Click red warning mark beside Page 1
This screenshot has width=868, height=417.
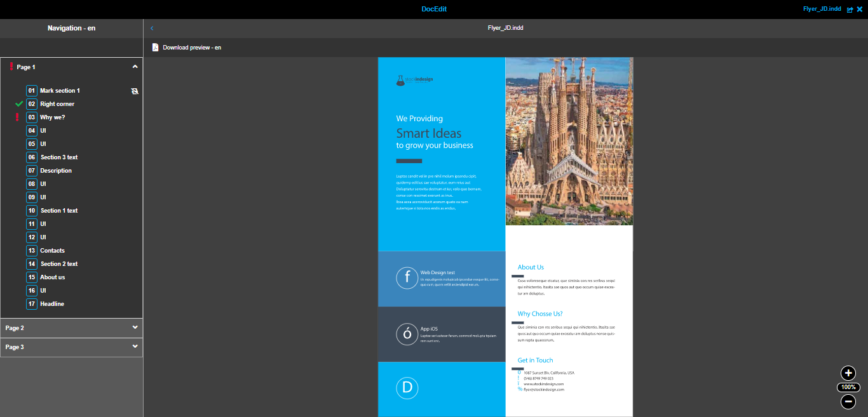click(11, 66)
